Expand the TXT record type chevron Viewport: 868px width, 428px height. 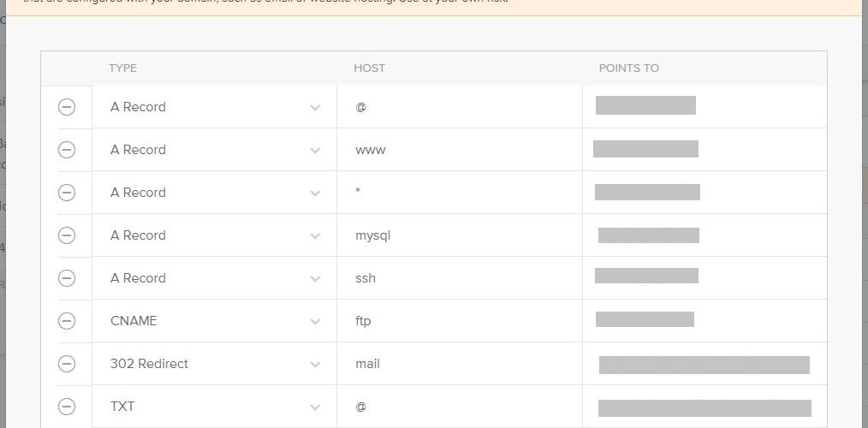[315, 407]
